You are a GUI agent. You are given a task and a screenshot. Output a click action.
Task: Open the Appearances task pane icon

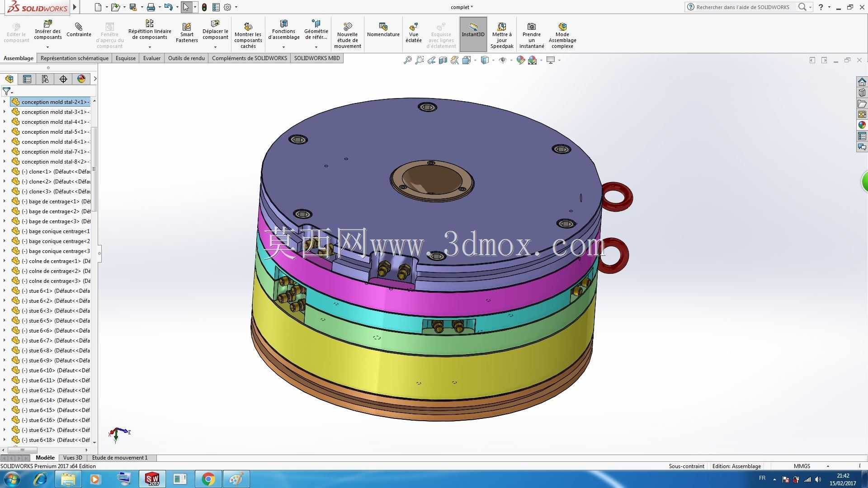pyautogui.click(x=862, y=125)
